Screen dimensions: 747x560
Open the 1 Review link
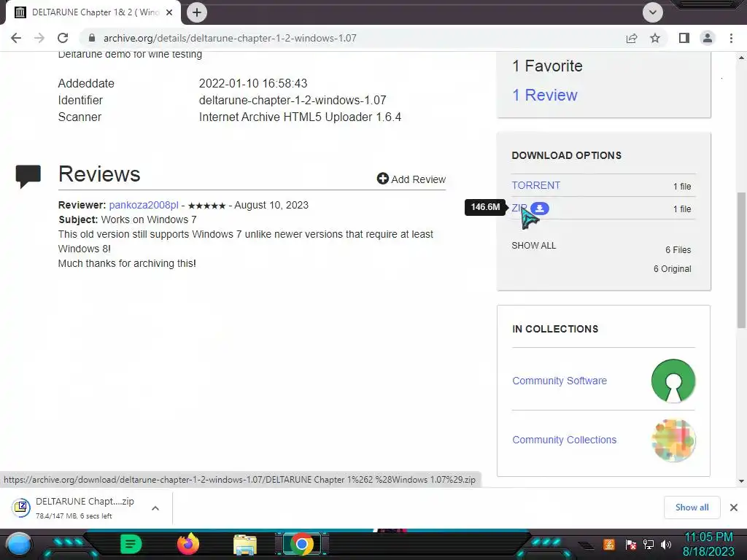(x=544, y=95)
